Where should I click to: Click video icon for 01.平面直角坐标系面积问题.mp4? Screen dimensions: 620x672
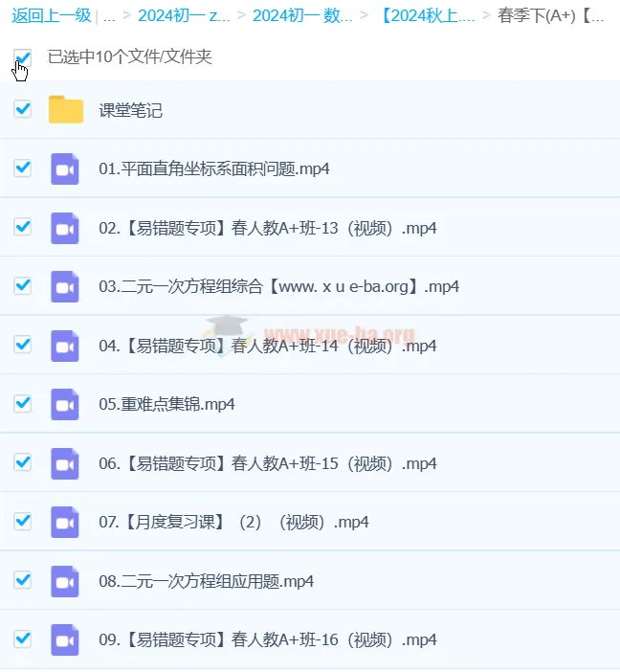(65, 168)
